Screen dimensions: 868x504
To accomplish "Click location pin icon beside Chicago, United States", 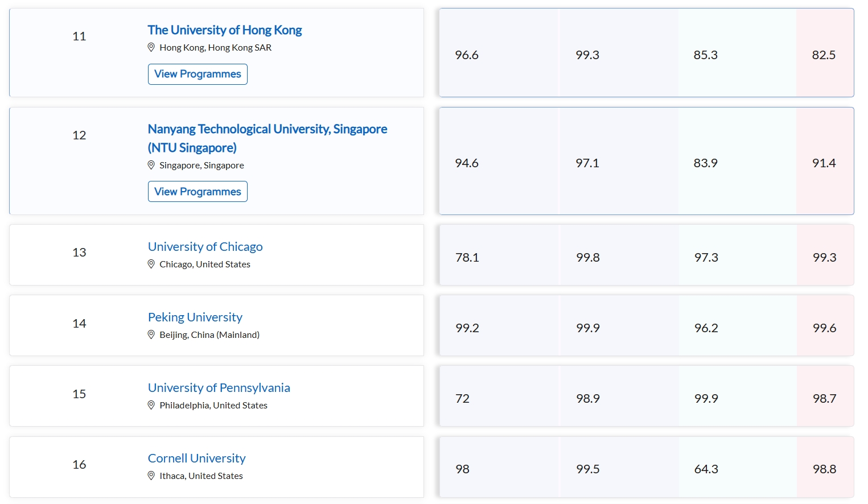I will [151, 264].
